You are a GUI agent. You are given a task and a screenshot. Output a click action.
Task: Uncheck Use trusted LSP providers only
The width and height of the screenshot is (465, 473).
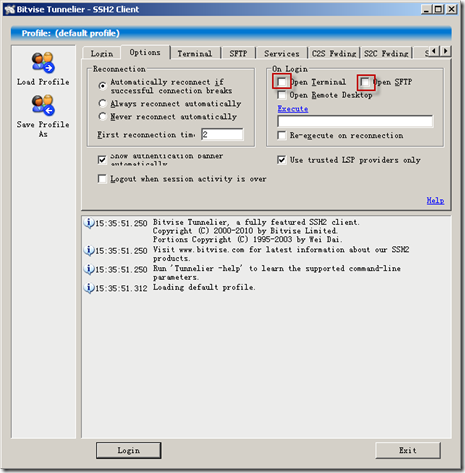click(282, 160)
